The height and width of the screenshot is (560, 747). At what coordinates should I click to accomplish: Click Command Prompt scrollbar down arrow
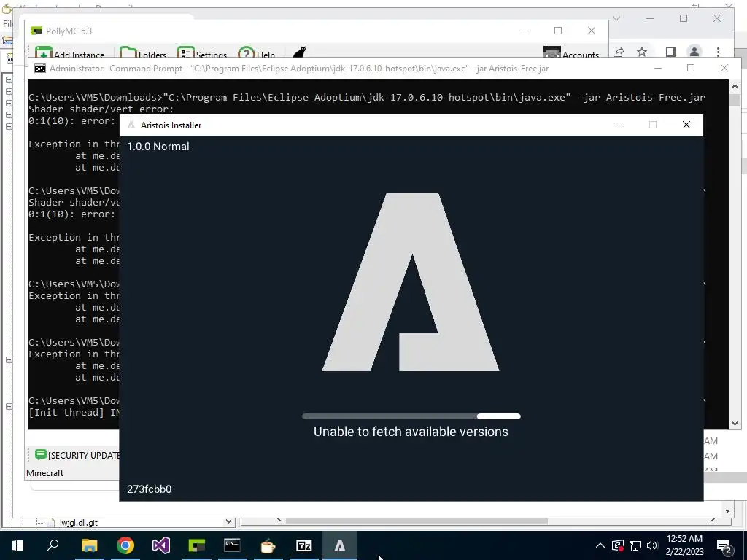point(735,424)
